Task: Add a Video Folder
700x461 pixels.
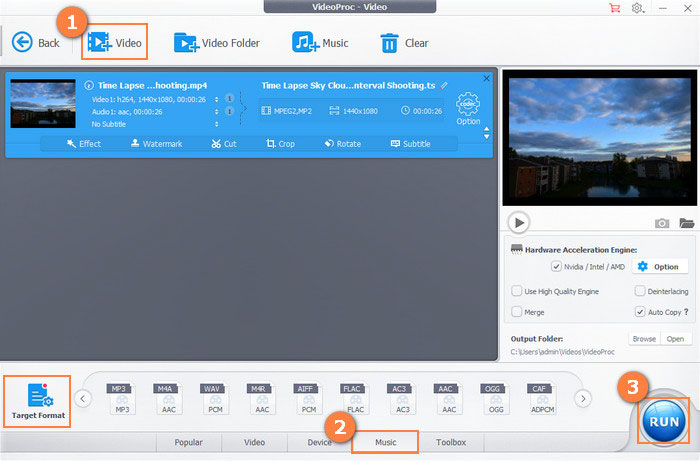Action: (217, 43)
